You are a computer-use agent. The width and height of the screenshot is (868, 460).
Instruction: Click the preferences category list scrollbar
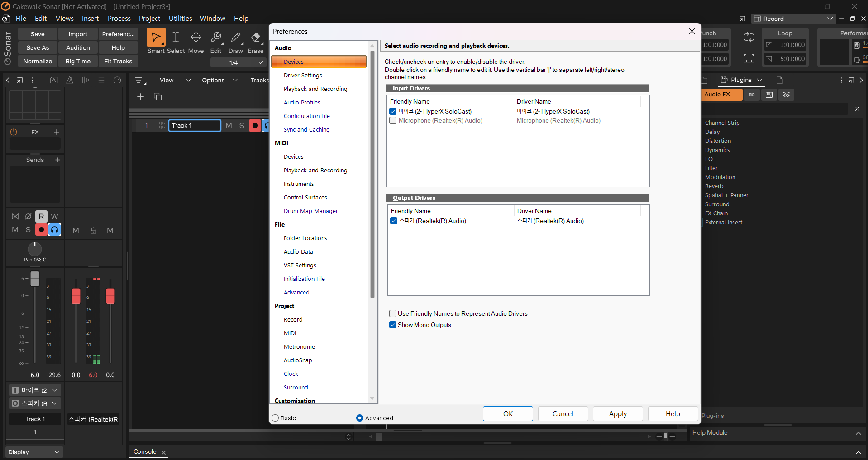[x=372, y=174]
